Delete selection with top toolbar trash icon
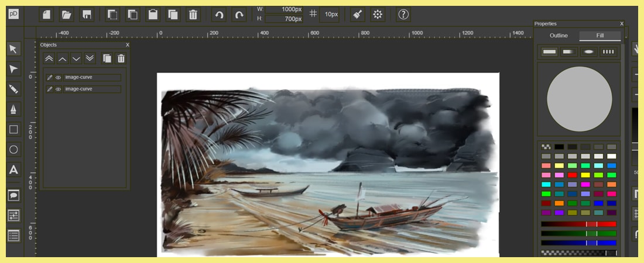The width and height of the screenshot is (644, 263). click(193, 15)
